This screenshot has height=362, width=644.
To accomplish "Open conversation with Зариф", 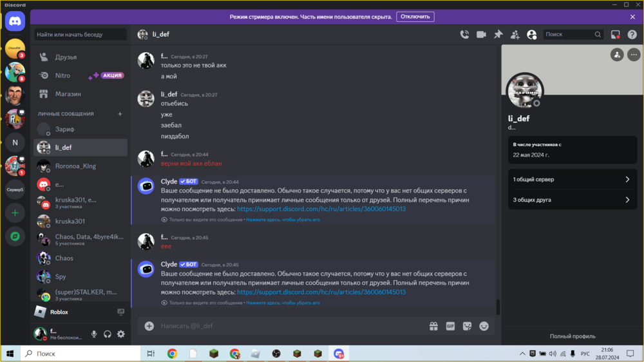I will click(x=80, y=129).
